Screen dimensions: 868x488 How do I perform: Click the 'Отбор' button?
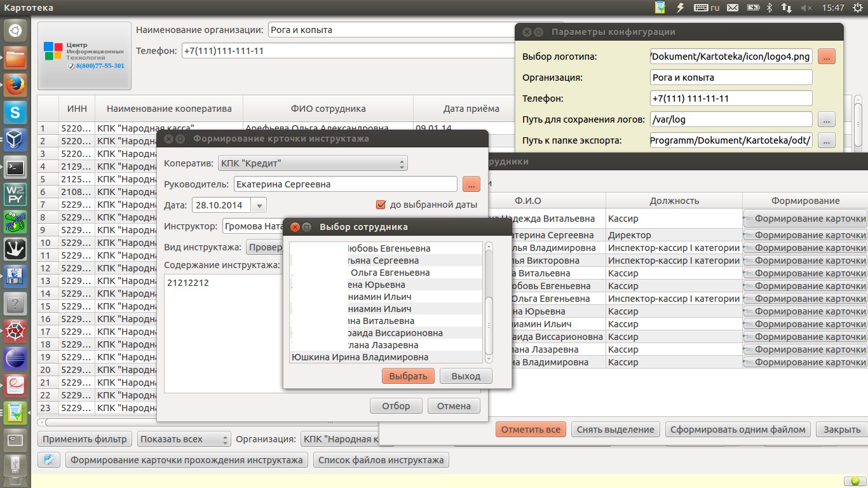[x=396, y=406]
